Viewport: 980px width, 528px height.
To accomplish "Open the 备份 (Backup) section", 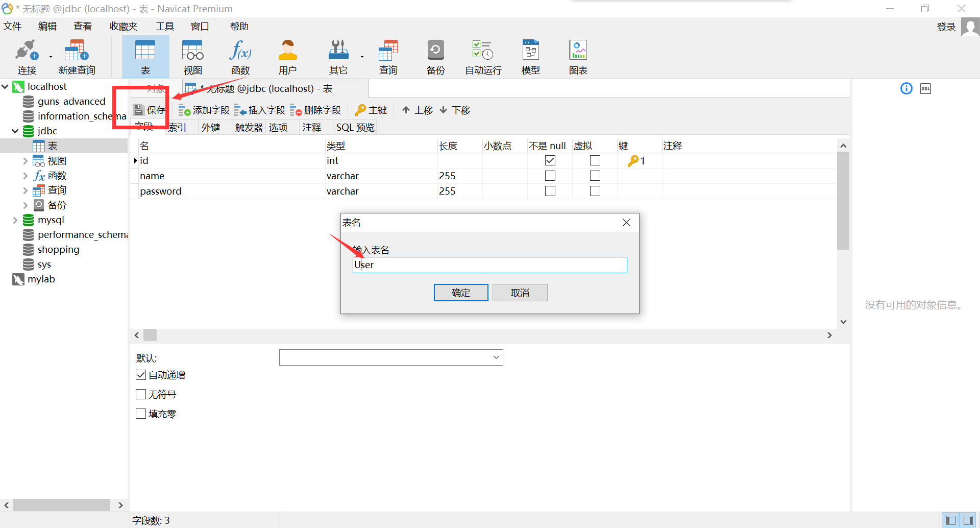I will click(x=435, y=56).
